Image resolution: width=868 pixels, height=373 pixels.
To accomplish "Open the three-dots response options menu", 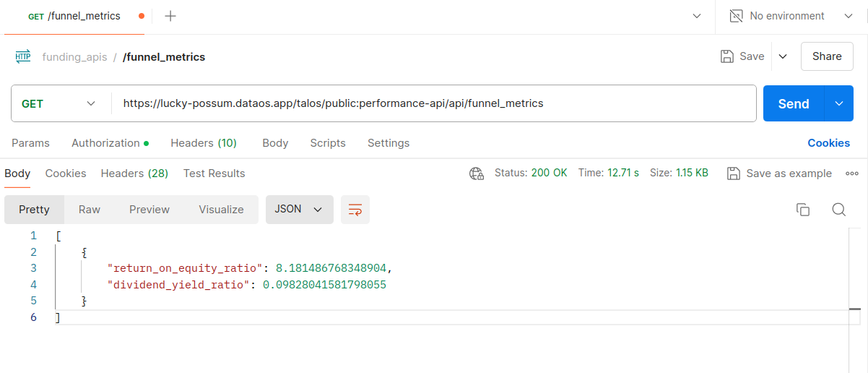I will 852,173.
